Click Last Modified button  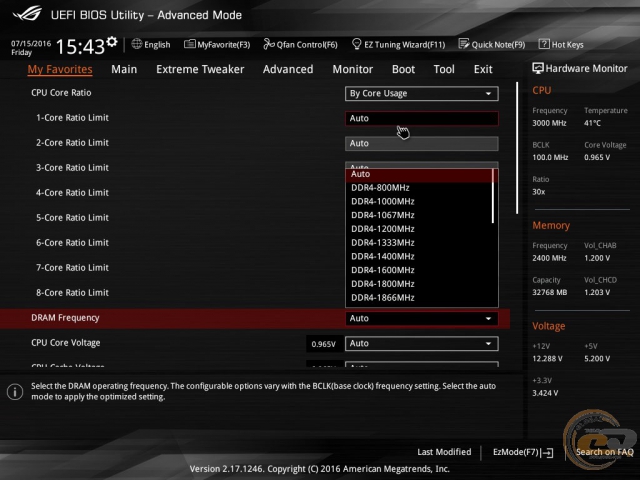(444, 452)
